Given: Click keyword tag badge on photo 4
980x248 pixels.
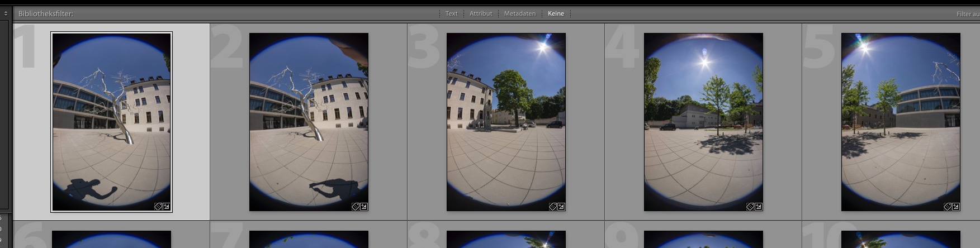Looking at the screenshot, I should 750,207.
